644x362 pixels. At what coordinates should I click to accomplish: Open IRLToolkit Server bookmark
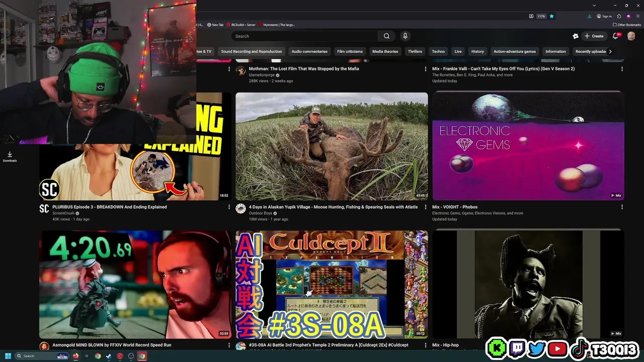[x=241, y=25]
